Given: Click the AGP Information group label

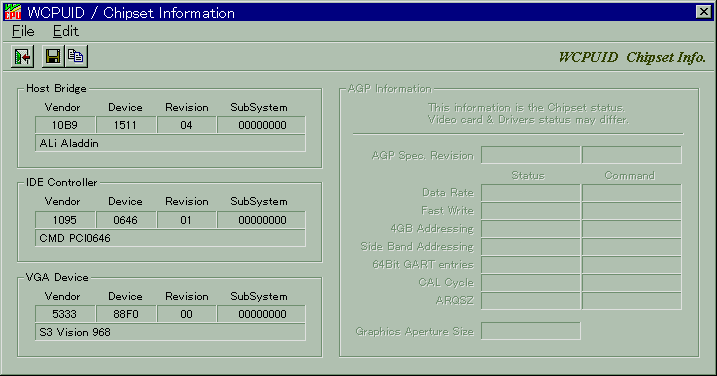Looking at the screenshot, I should pyautogui.click(x=390, y=88).
